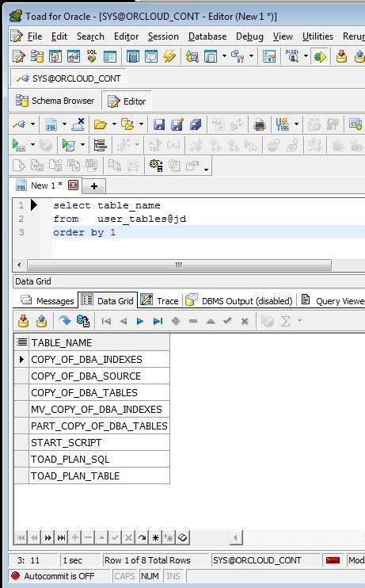
Task: Click the change active connection plug icon
Action: [x=20, y=124]
